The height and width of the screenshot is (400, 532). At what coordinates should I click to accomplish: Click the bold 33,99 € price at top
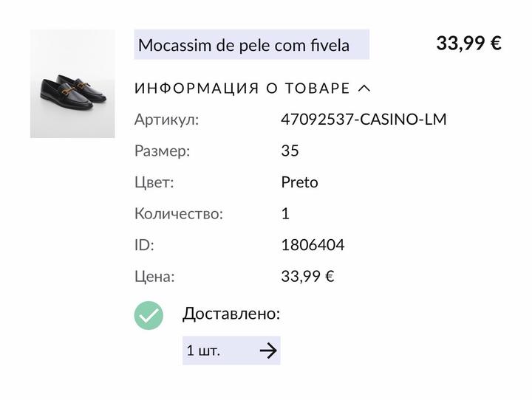tap(468, 43)
